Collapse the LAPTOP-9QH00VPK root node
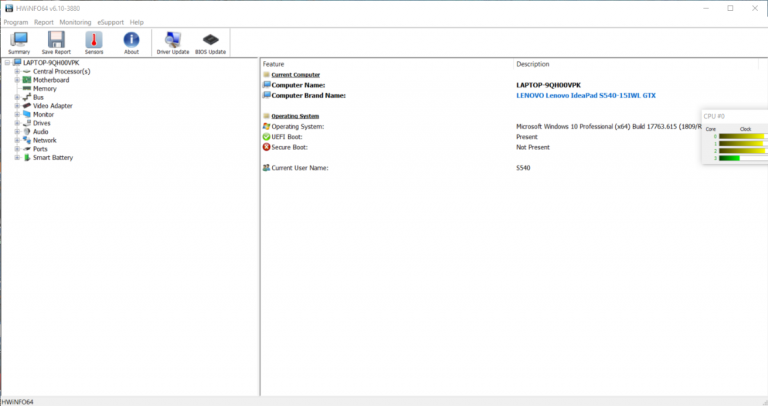Viewport: 768px width, 406px height. point(7,63)
